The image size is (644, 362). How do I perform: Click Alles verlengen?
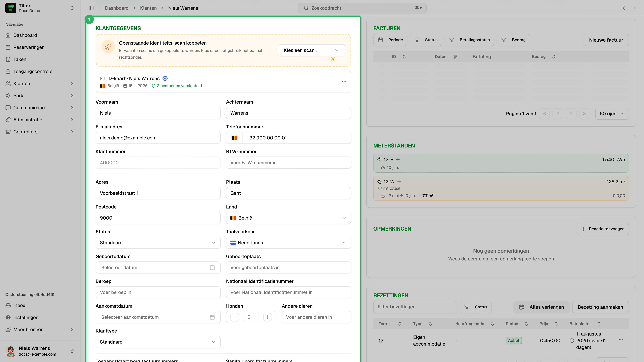point(542,307)
